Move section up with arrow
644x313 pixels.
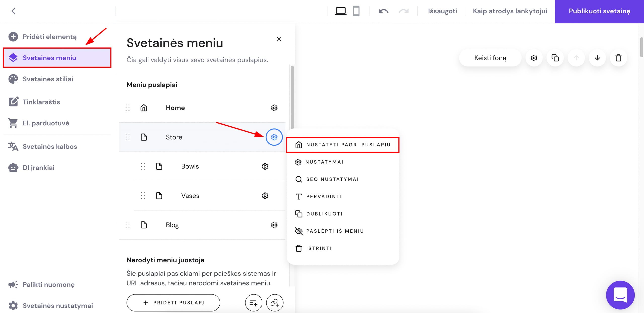(576, 58)
